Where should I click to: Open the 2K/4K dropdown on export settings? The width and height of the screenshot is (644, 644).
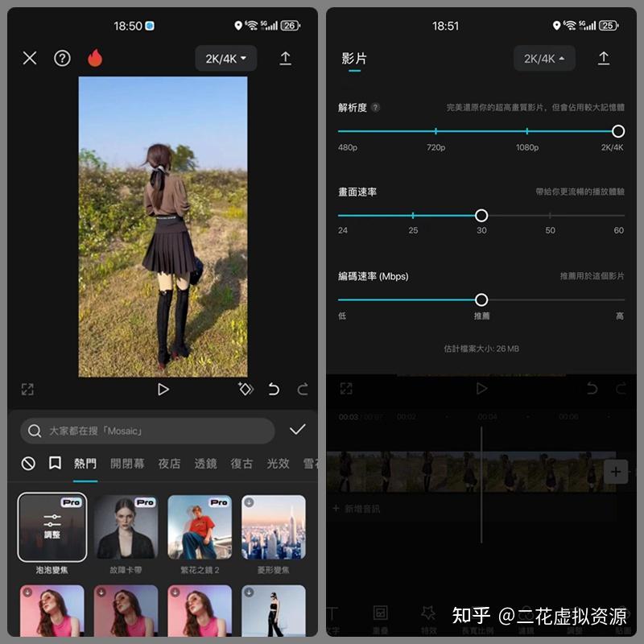543,58
